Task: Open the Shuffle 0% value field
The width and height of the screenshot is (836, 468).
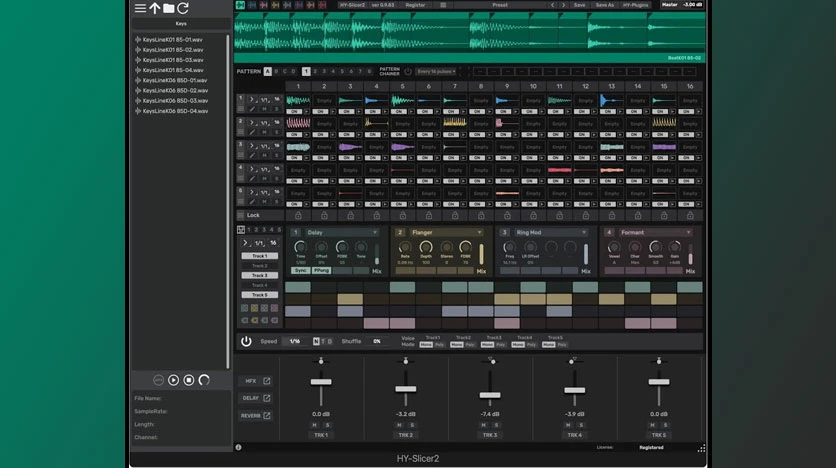Action: [377, 341]
